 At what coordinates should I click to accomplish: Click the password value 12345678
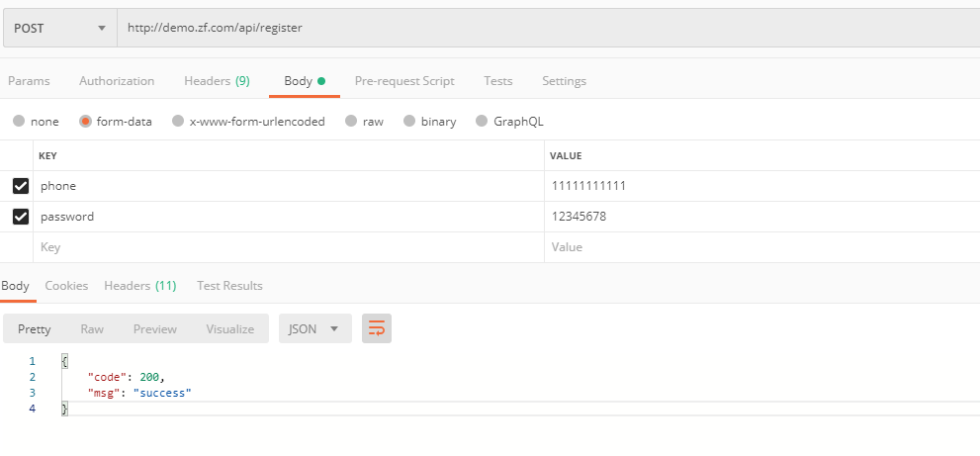coord(579,217)
